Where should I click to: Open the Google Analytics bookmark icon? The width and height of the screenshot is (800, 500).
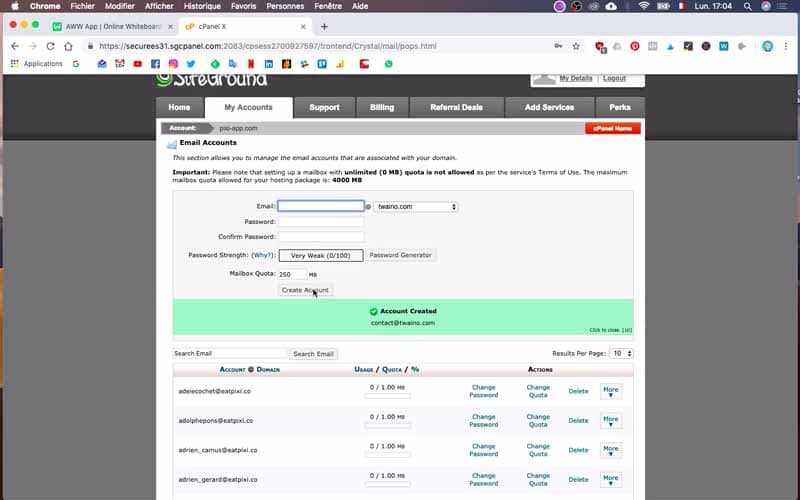tap(340, 64)
